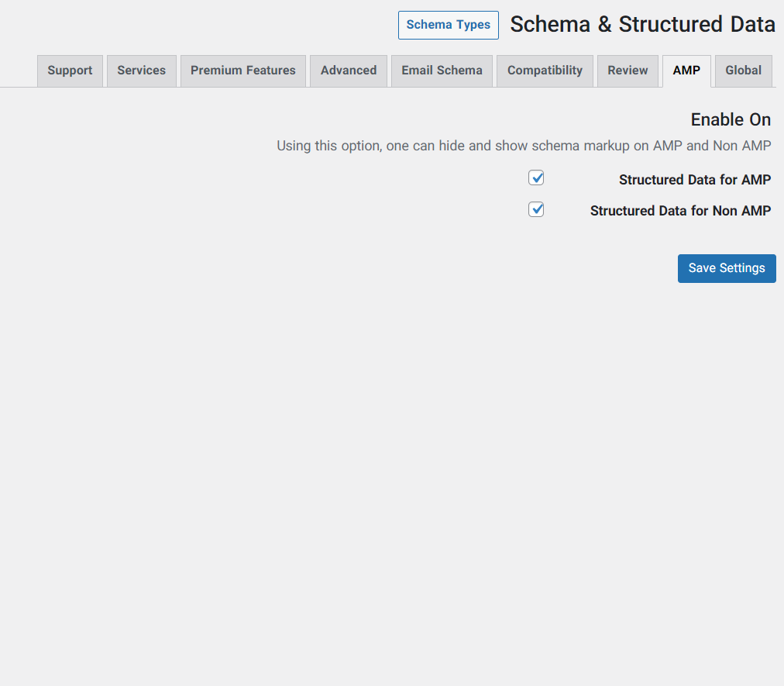784x686 pixels.
Task: Switch to the Global tab
Action: [743, 71]
